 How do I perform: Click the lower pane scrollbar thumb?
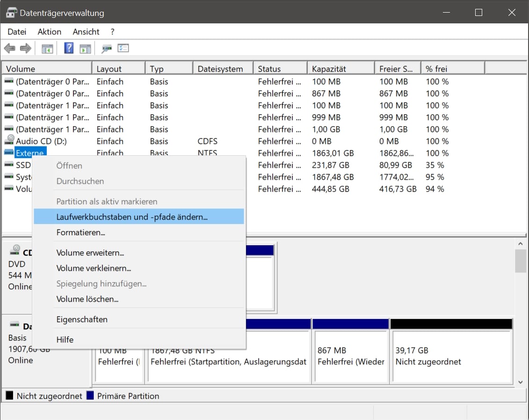pyautogui.click(x=521, y=261)
